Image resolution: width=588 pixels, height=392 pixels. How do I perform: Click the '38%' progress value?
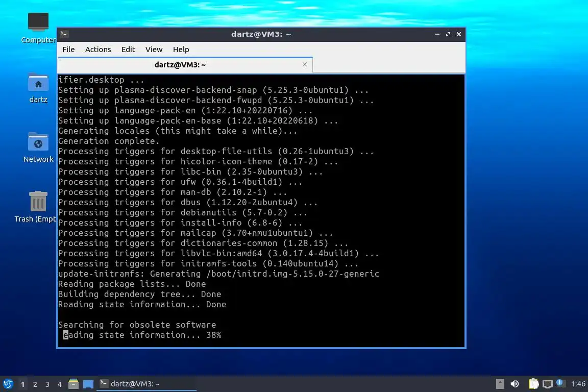pyautogui.click(x=214, y=335)
